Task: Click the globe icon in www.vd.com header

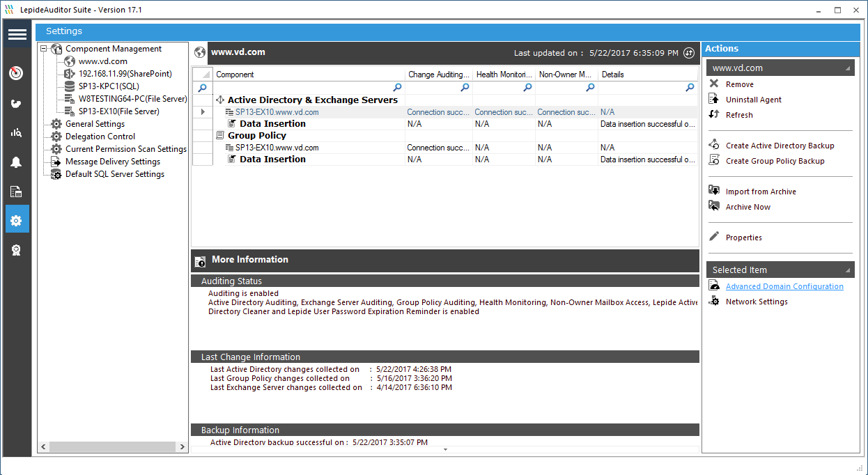Action: (x=201, y=52)
